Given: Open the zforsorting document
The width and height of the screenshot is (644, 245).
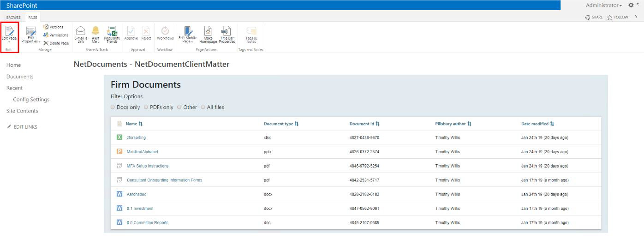Looking at the screenshot, I should pyautogui.click(x=136, y=137).
